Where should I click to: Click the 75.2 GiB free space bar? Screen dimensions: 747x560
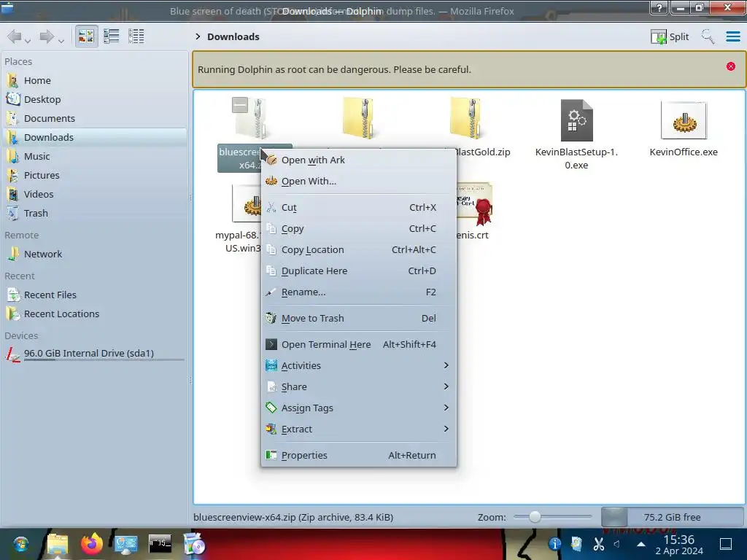(x=672, y=517)
